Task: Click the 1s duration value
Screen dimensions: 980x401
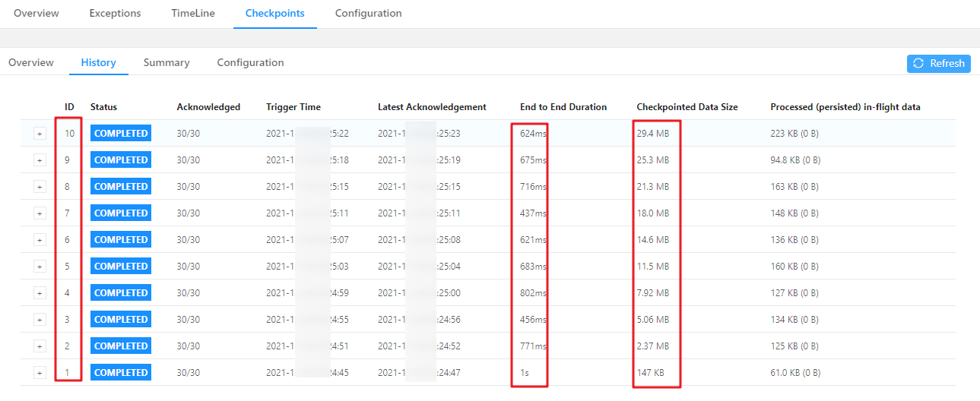Action: point(525,373)
